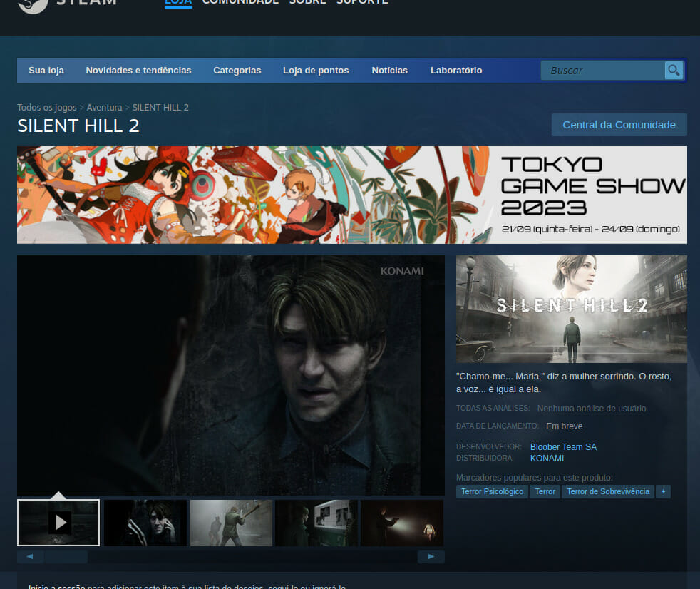Play the trailer video thumbnail
Screen dimensions: 700x589
tap(58, 523)
